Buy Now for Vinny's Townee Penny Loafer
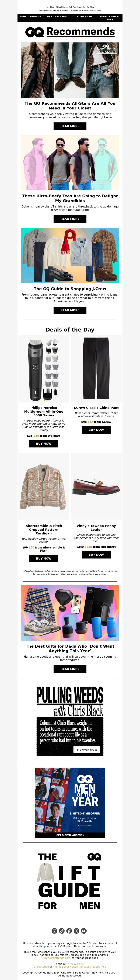The width and height of the screenshot is (140, 980). [96, 555]
